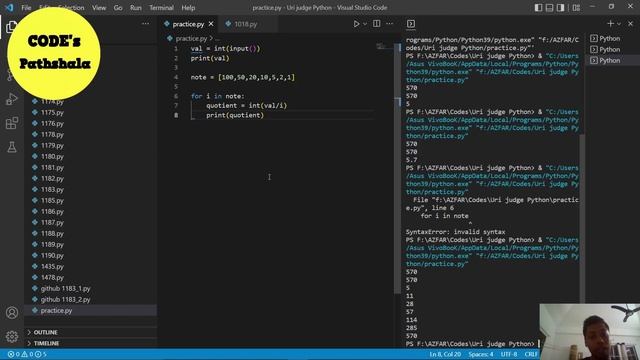Open the Extensions view
Screen dimensions: 640x360
[x=11, y=123]
